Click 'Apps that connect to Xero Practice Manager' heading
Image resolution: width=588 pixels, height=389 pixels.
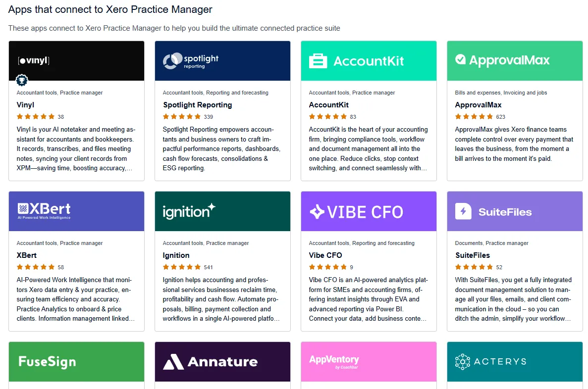110,9
